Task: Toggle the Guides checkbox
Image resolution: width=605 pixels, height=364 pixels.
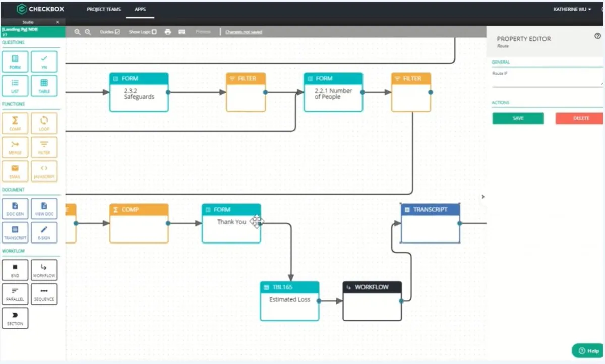Action: coord(117,32)
